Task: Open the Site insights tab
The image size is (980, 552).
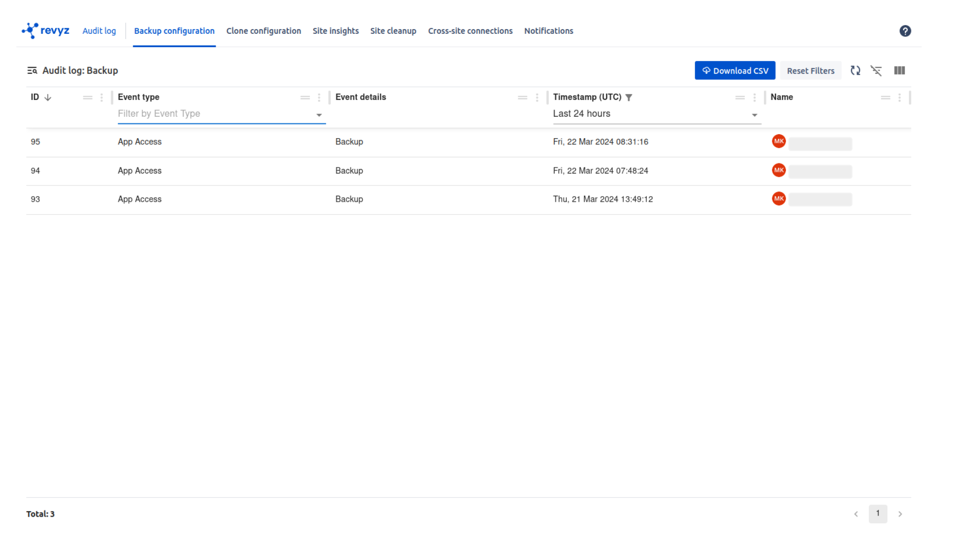Action: point(335,31)
